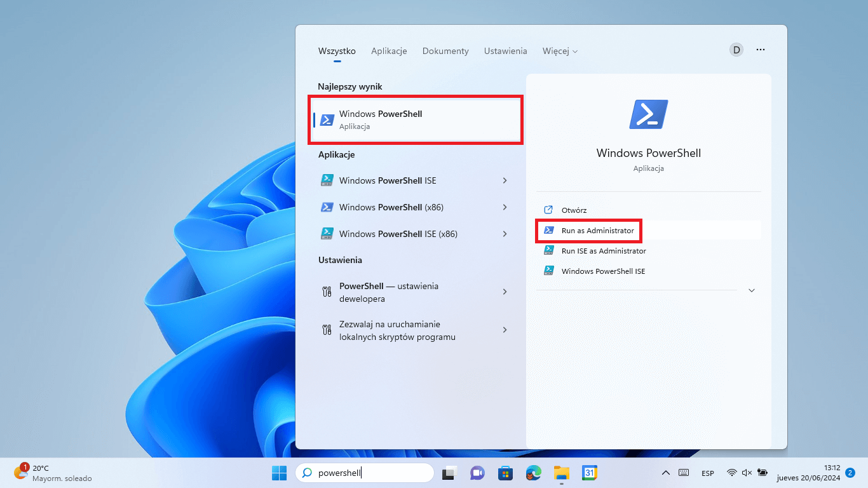
Task: Open the Windows PowerShell best result
Action: tap(416, 119)
